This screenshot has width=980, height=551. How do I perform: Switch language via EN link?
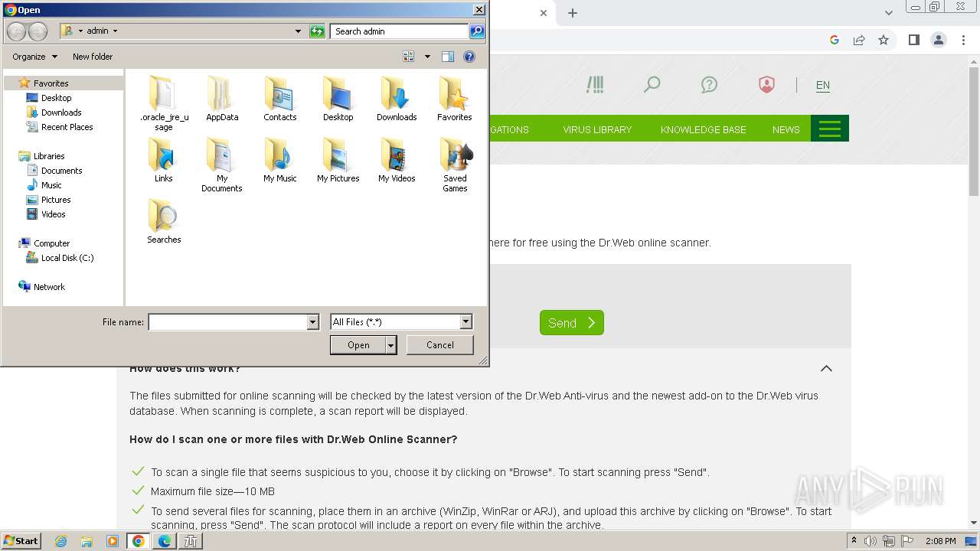(x=822, y=85)
